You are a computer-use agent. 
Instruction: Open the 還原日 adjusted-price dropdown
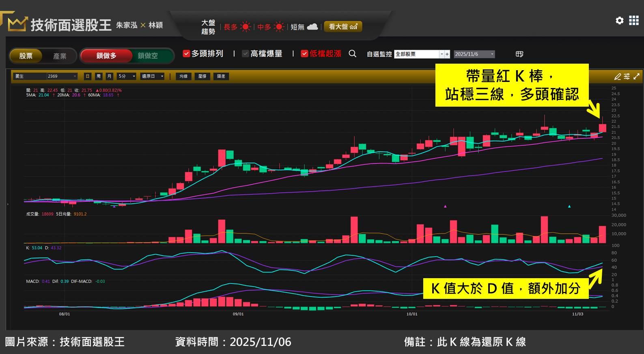click(x=152, y=76)
